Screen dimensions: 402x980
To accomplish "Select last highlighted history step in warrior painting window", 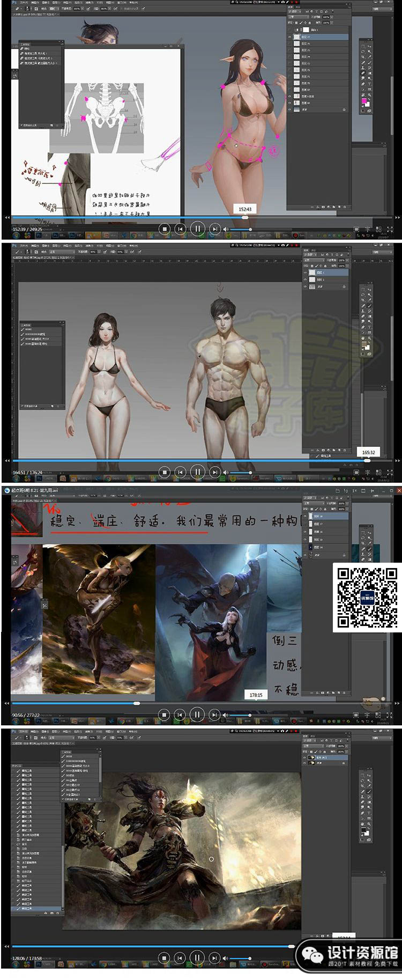I will coord(36,909).
